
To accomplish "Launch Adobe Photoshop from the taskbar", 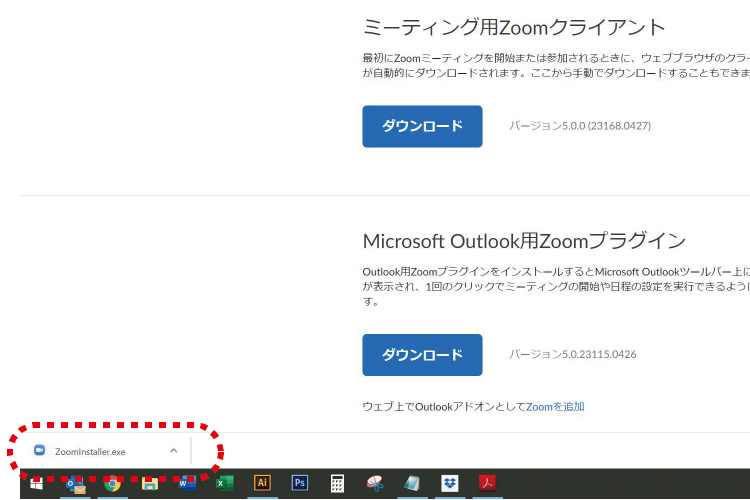I will point(300,483).
